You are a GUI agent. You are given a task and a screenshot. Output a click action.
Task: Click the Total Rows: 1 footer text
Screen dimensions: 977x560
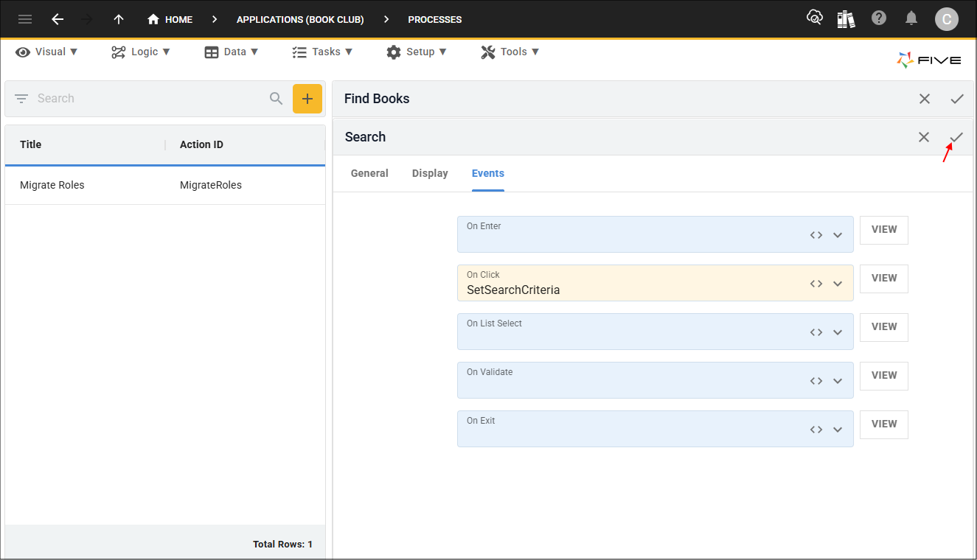tap(282, 545)
